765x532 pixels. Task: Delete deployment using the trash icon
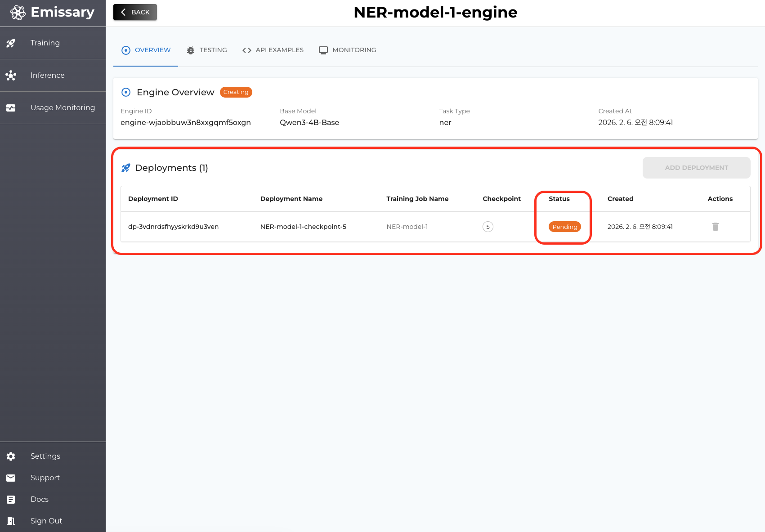[x=715, y=227]
